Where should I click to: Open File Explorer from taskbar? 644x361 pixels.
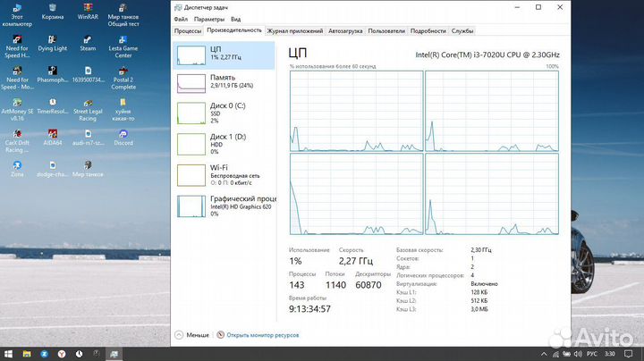tap(27, 354)
